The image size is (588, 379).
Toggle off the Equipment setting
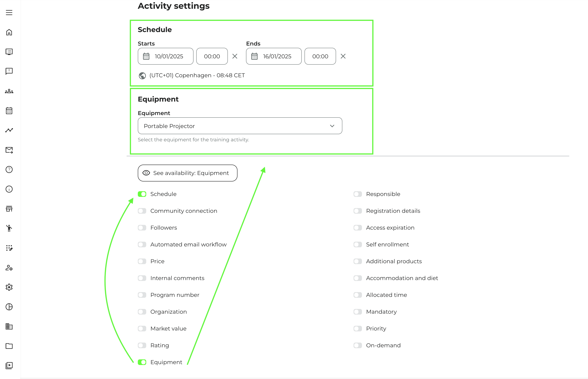tap(142, 362)
